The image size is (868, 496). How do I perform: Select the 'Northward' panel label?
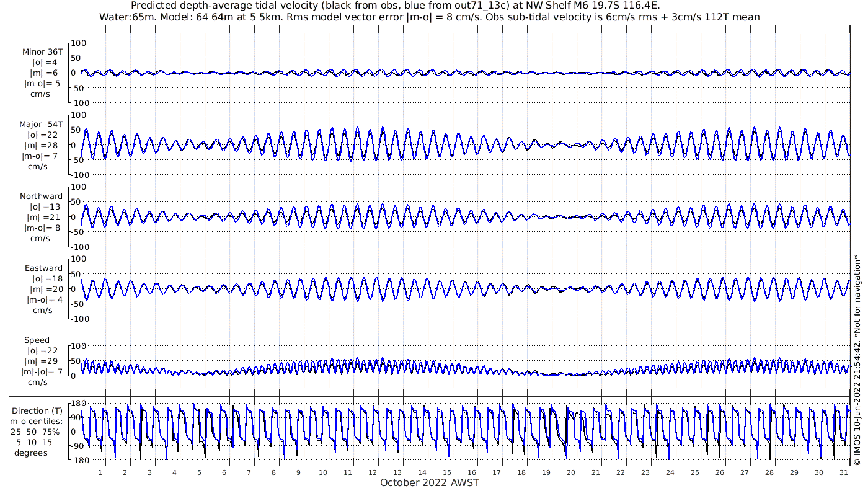42,197
